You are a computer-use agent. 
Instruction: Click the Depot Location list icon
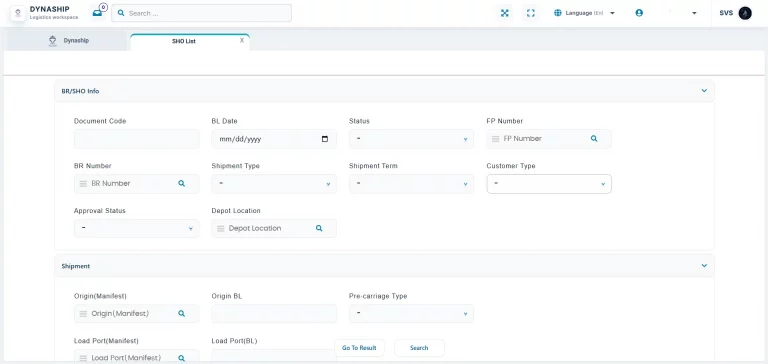220,229
